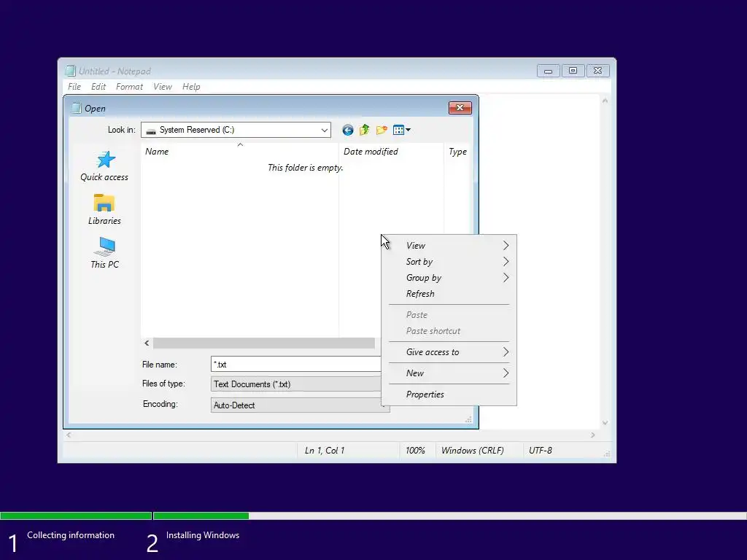Open Notepad's File menu
Image resolution: width=747 pixels, height=560 pixels.
pos(74,87)
